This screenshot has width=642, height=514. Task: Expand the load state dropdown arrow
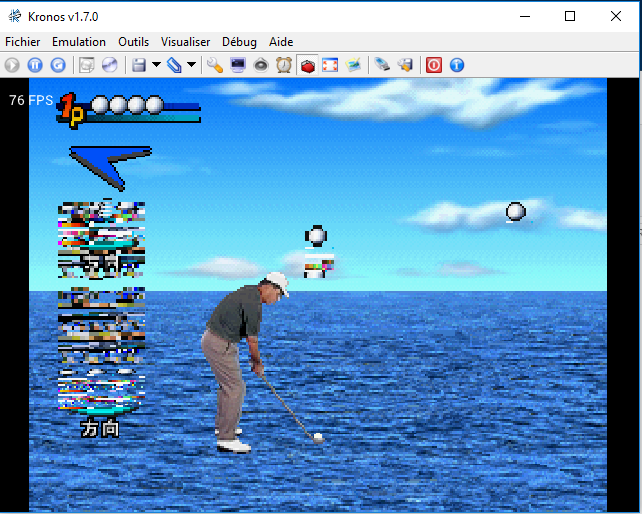click(x=191, y=64)
